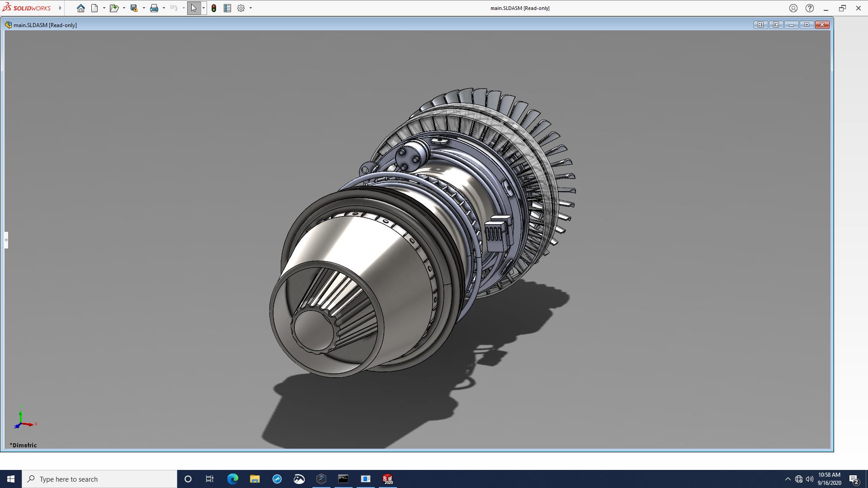The image size is (868, 488).
Task: Click the Print icon
Action: 154,8
